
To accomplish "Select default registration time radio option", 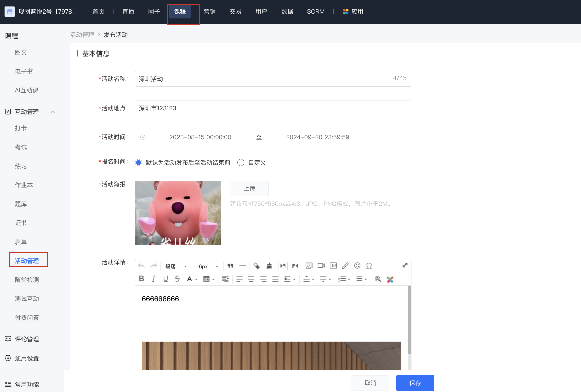I will click(x=138, y=163).
